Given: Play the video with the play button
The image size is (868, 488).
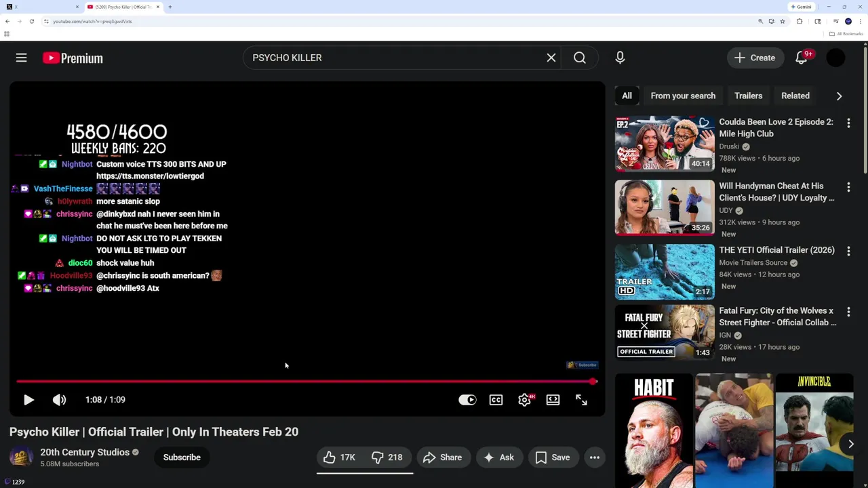Looking at the screenshot, I should tap(28, 400).
